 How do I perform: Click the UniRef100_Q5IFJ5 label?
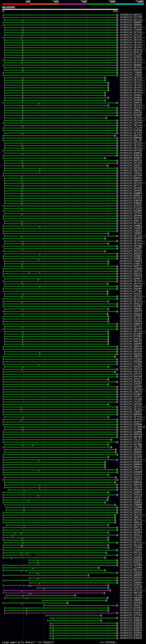131,53
